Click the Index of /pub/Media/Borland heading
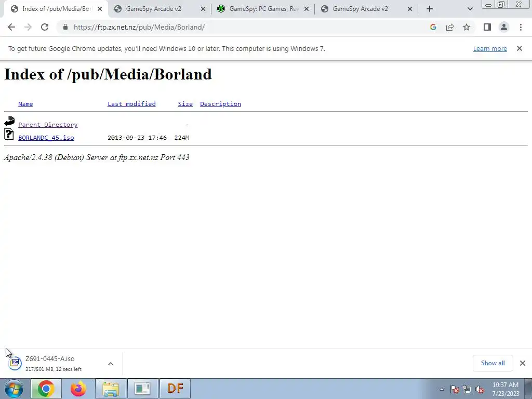The width and height of the screenshot is (532, 399). [108, 74]
